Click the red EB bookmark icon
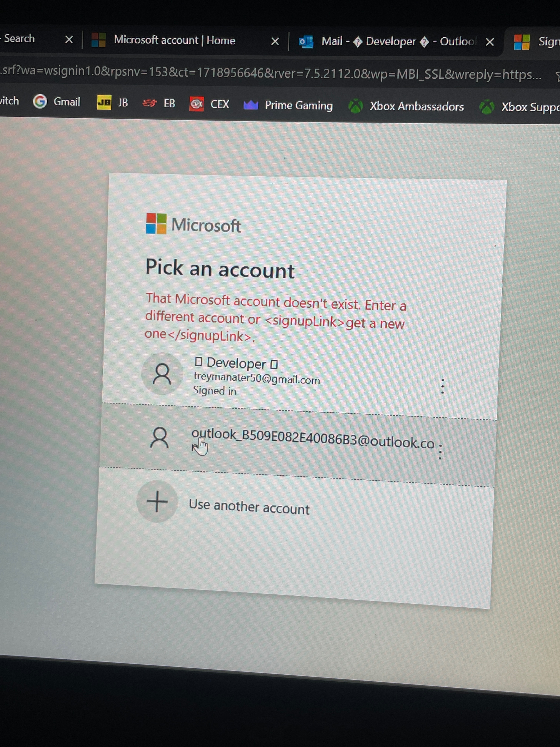This screenshot has height=747, width=560. [149, 103]
